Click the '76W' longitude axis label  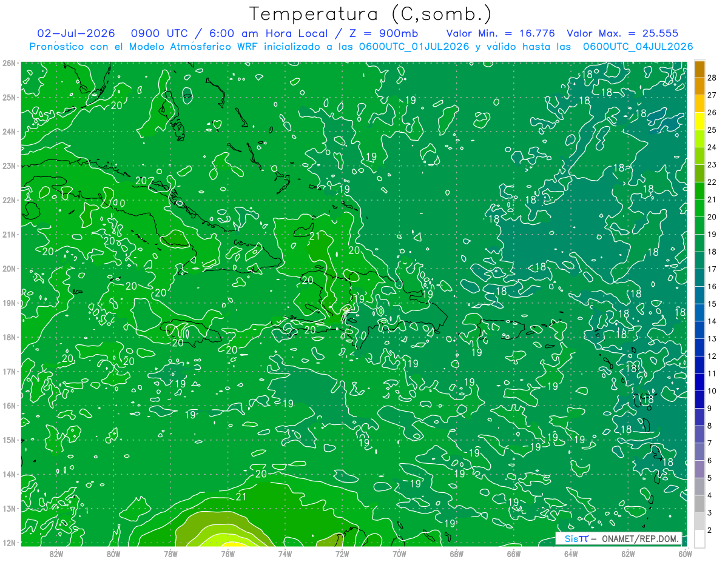coord(228,554)
